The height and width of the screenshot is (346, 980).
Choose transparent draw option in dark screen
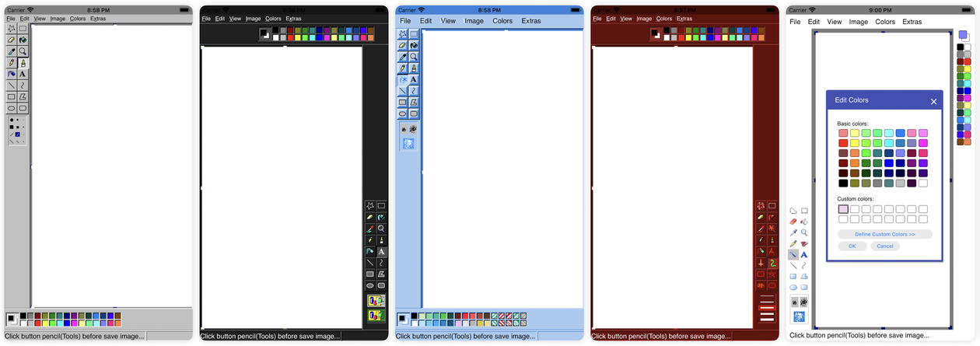coord(376,314)
